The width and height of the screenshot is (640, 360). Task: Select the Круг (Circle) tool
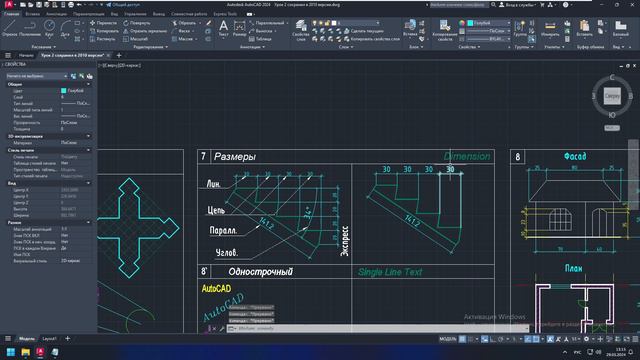(49, 28)
